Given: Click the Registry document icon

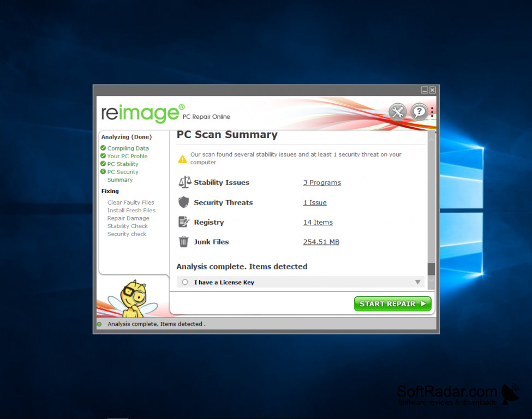Looking at the screenshot, I should coord(183,222).
